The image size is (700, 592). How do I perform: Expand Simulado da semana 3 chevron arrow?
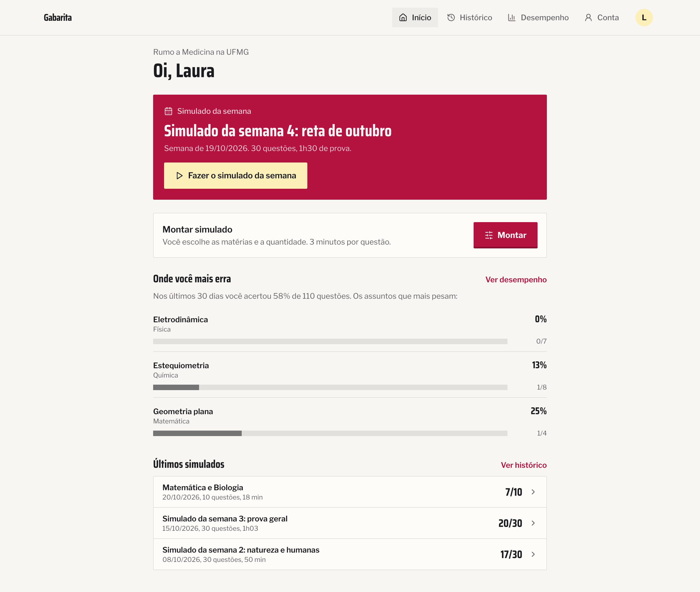click(533, 523)
